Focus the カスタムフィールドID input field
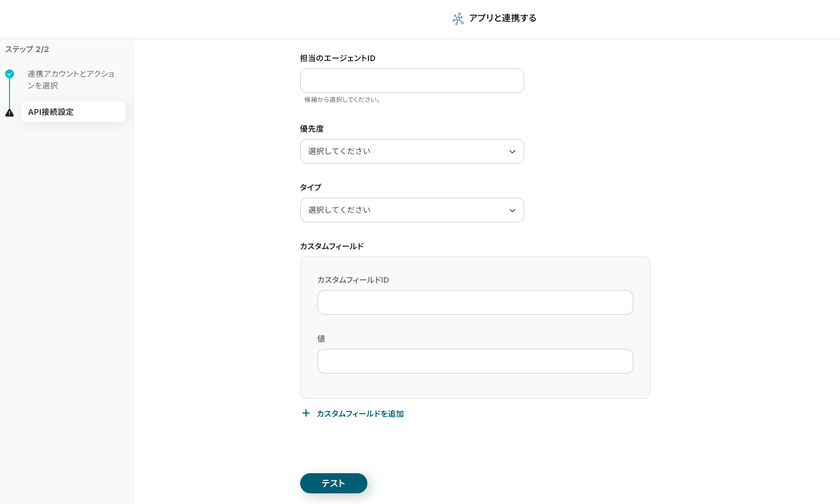840x504 pixels. pos(475,302)
